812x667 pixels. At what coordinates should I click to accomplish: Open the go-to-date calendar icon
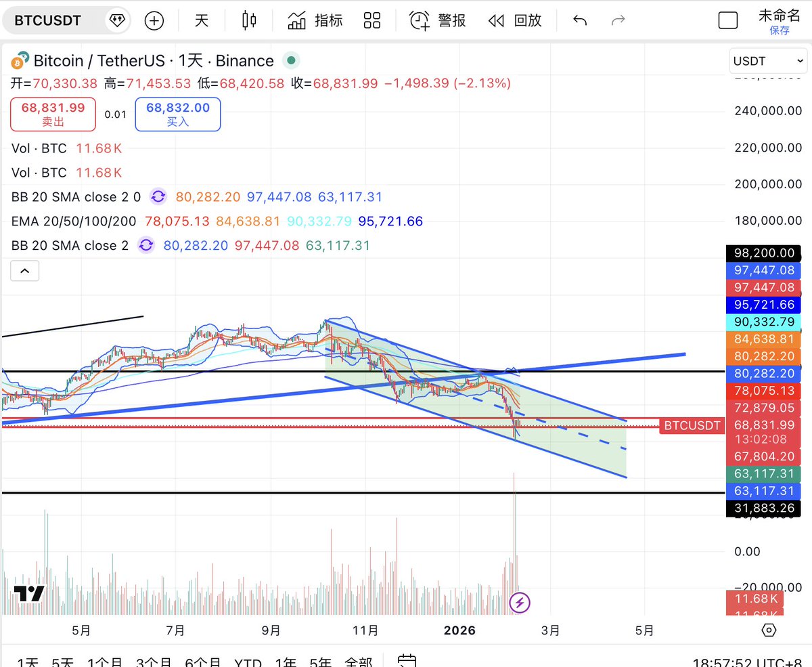(x=407, y=662)
